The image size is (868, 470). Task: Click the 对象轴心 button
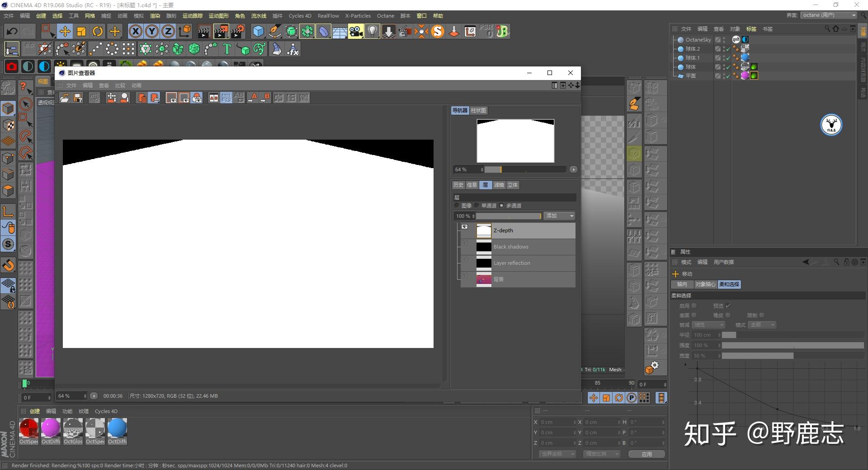[705, 284]
